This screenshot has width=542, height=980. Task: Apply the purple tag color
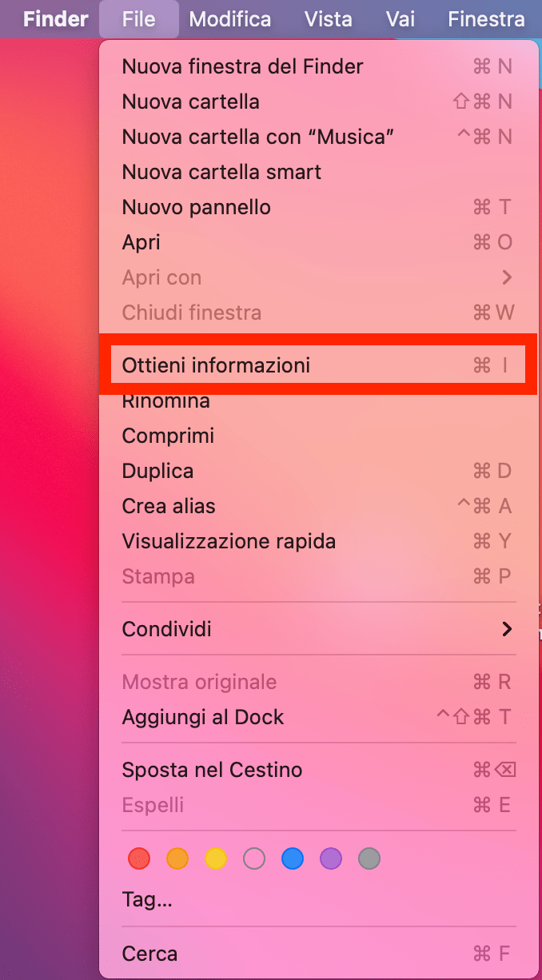pos(331,858)
